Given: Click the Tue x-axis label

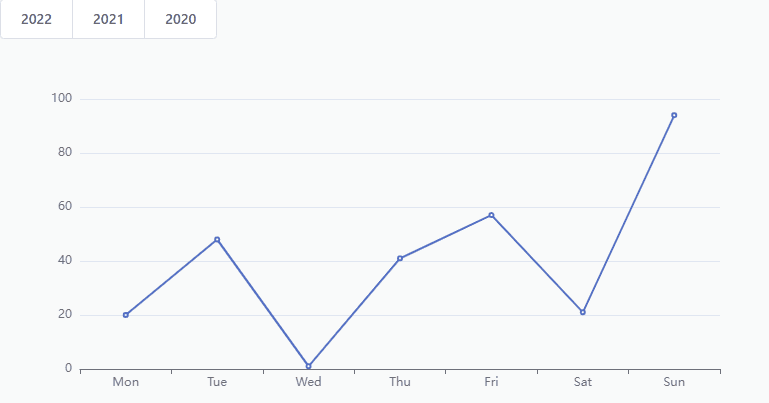Looking at the screenshot, I should [217, 382].
